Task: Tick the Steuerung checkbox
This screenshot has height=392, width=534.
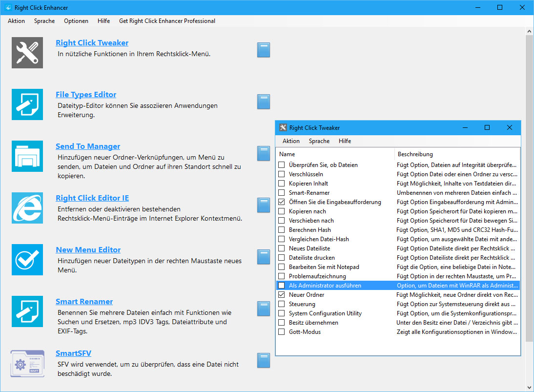Action: coord(281,304)
